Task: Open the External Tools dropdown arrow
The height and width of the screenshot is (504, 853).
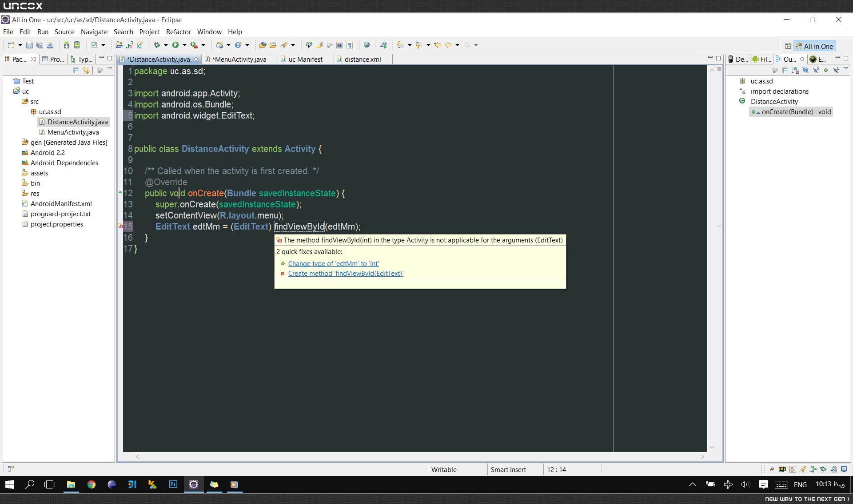Action: click(203, 45)
